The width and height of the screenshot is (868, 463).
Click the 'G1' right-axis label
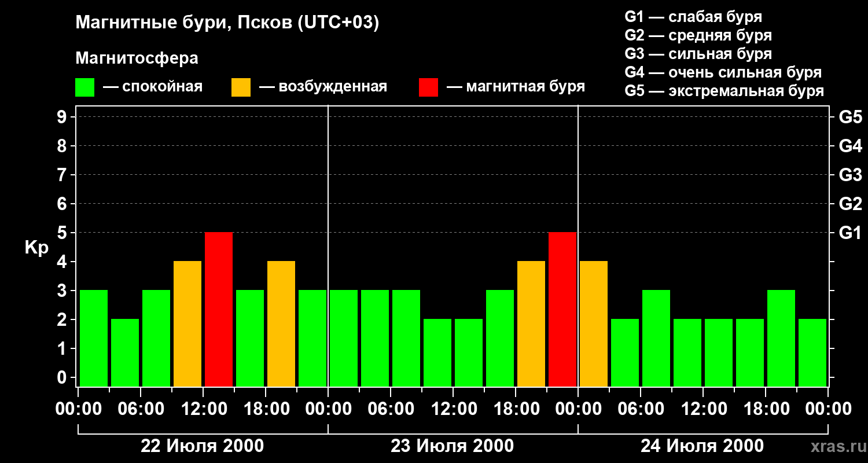tap(850, 233)
